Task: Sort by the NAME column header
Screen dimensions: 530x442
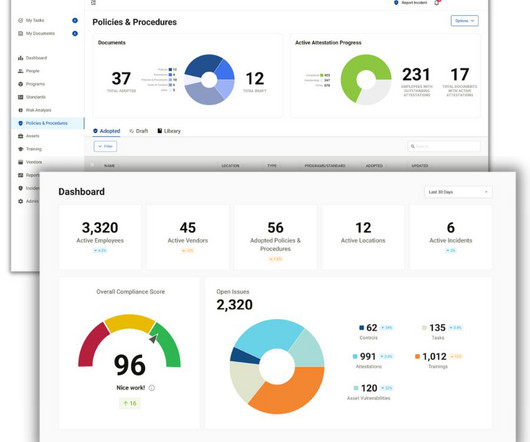Action: (x=109, y=166)
